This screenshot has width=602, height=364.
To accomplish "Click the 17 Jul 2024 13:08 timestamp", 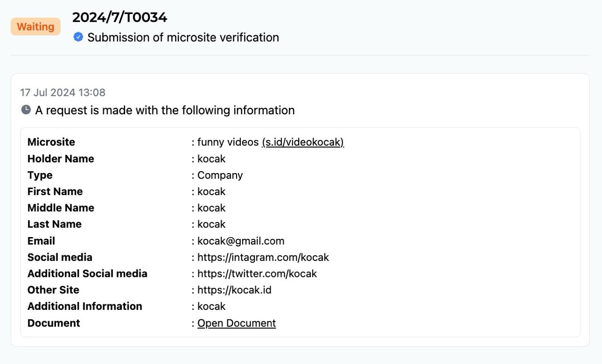I will (63, 92).
